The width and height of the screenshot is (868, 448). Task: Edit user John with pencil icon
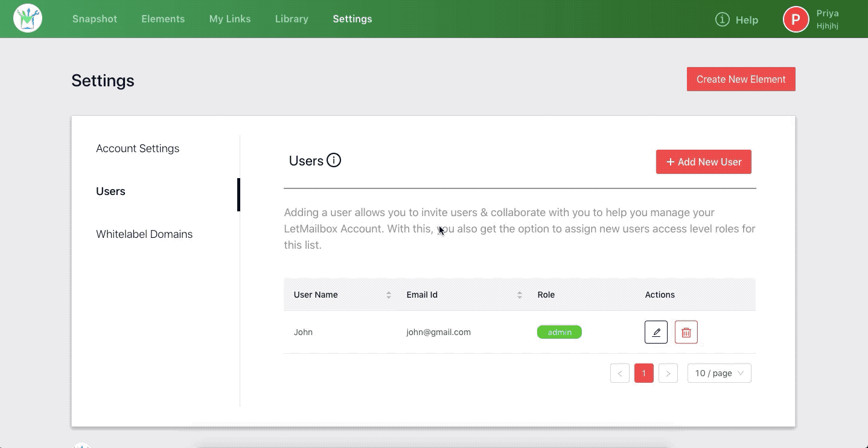(x=656, y=332)
